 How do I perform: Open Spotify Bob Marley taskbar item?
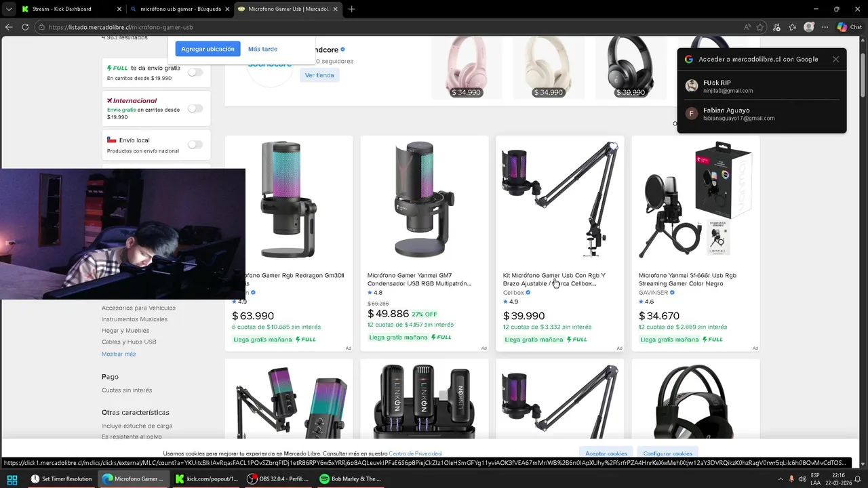[x=351, y=479]
